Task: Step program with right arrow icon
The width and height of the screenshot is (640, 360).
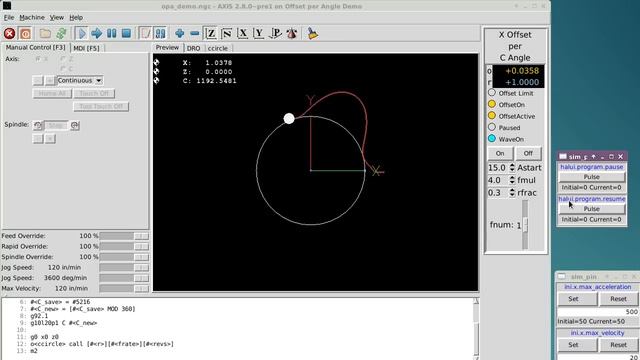Action: point(96,33)
